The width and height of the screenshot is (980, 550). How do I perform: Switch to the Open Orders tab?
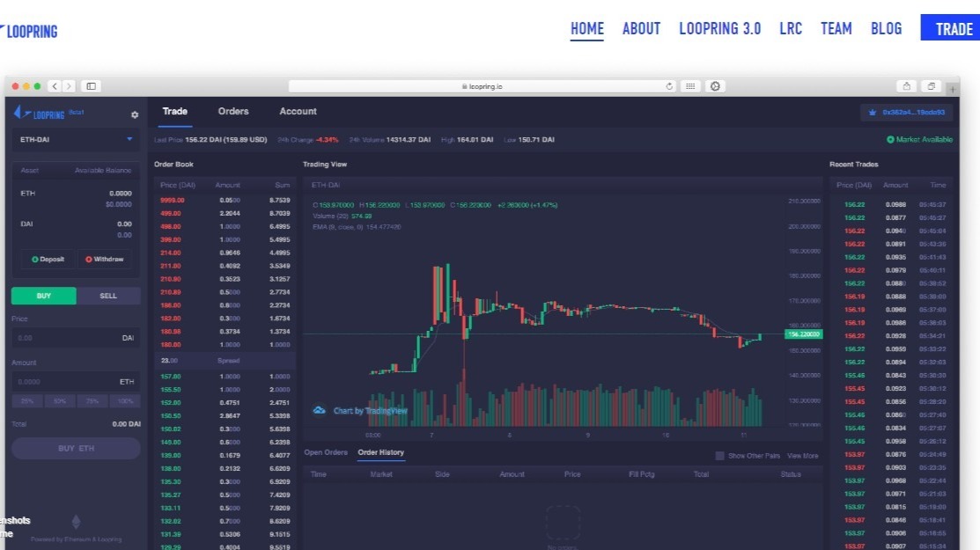(326, 452)
